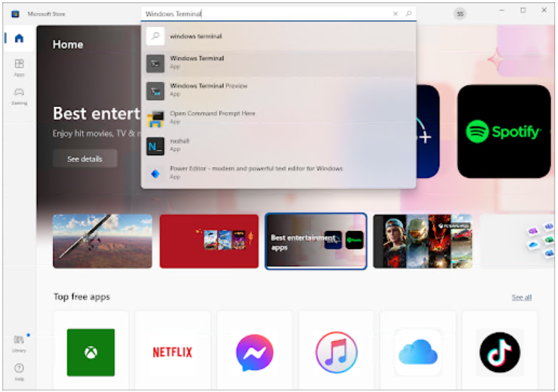The height and width of the screenshot is (392, 558).
Task: Open the Apps section in sidebar
Action: (19, 67)
